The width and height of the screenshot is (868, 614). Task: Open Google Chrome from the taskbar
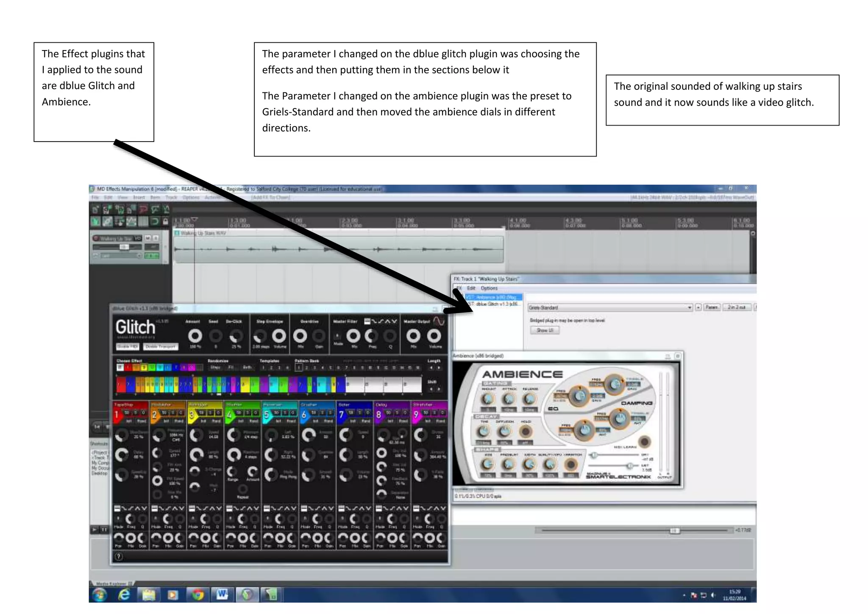pos(198,594)
